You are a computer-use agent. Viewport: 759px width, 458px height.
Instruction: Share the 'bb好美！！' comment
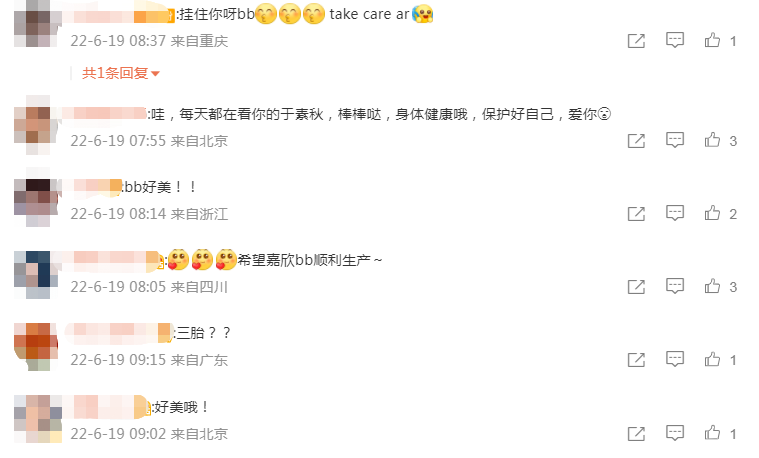[x=636, y=214]
